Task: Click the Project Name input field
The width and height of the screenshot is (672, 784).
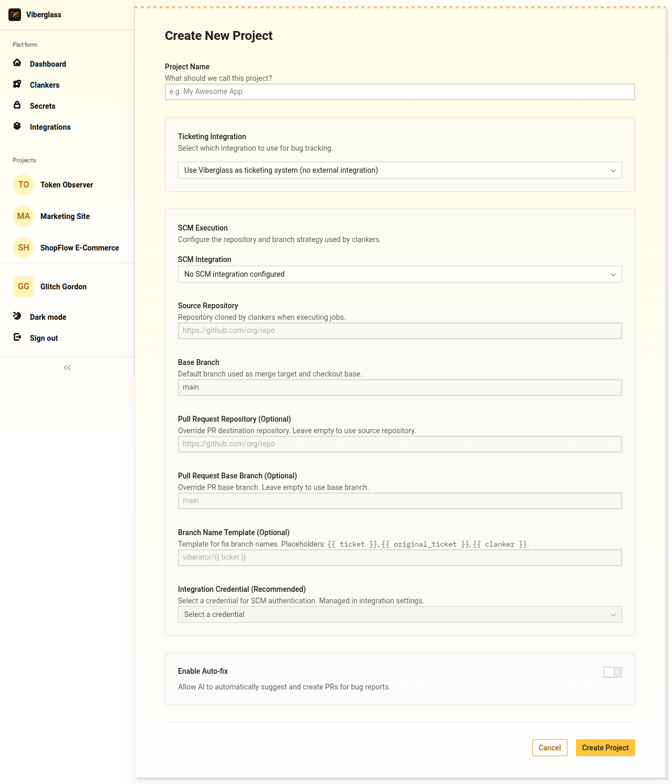Action: click(400, 92)
